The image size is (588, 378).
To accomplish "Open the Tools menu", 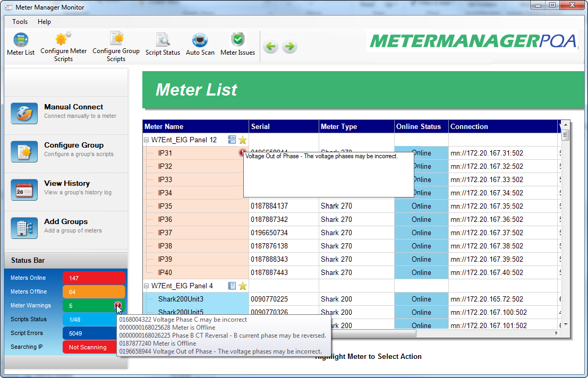I will (20, 22).
